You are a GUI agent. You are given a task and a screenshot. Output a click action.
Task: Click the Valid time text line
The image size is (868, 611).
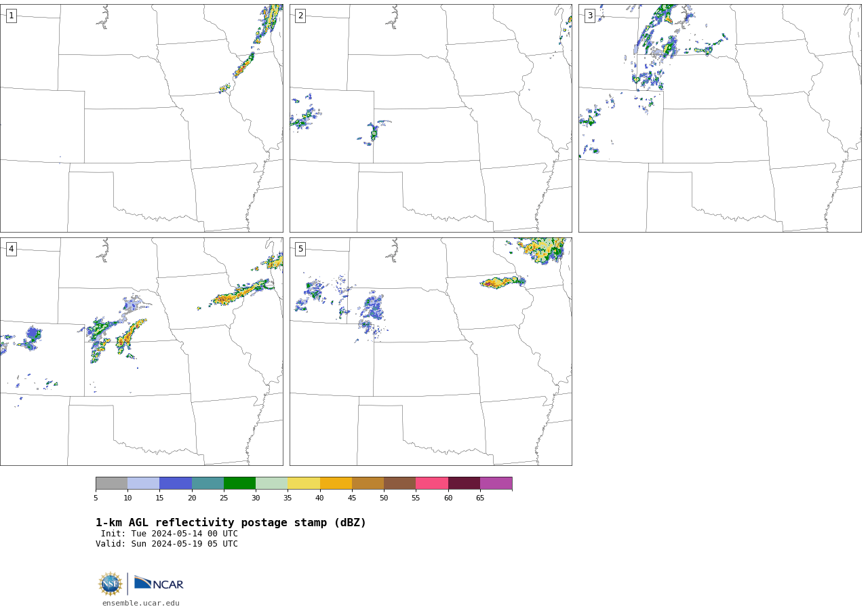pyautogui.click(x=167, y=544)
